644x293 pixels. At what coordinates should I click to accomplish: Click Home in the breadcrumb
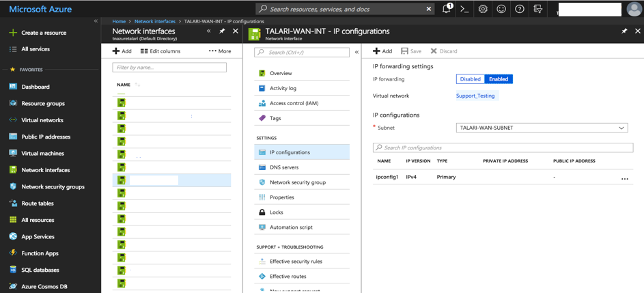(119, 21)
